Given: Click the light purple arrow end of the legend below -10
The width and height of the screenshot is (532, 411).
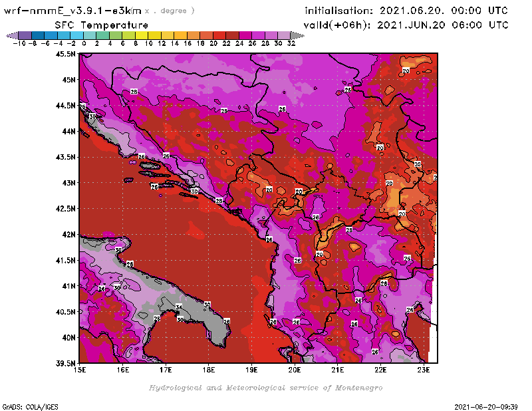Looking at the screenshot, I should pyautogui.click(x=12, y=35).
